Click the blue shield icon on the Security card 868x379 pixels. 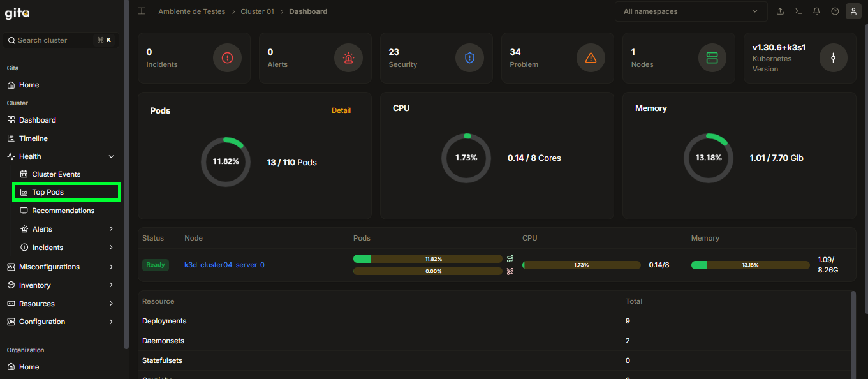click(x=470, y=58)
